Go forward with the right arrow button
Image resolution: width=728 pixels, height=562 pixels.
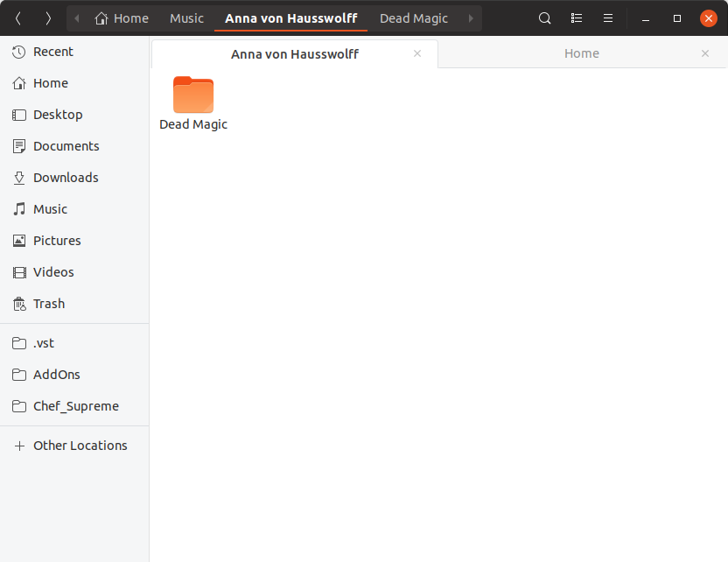pyautogui.click(x=48, y=18)
